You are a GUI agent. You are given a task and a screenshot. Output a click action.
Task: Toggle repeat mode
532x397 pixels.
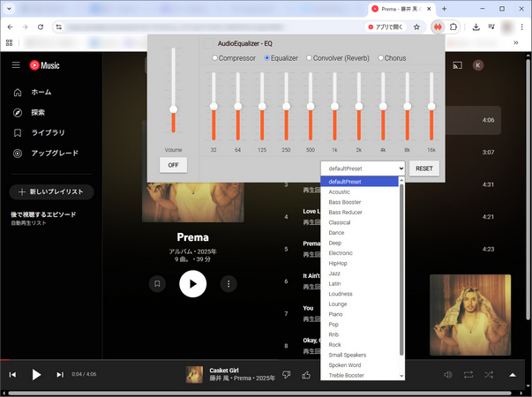[x=468, y=375]
